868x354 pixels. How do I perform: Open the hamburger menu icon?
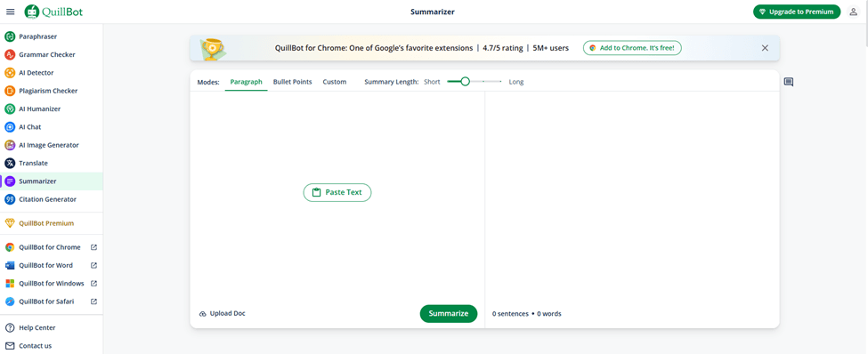point(11,12)
